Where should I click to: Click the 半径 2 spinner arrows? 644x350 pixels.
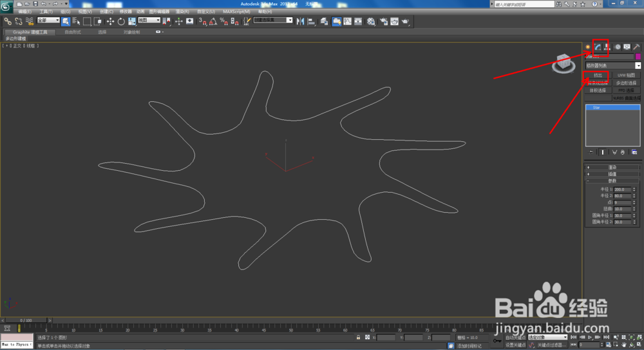[x=634, y=196]
